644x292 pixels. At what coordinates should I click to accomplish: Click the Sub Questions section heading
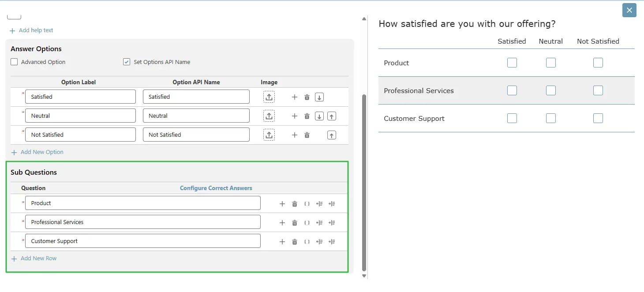coord(34,172)
